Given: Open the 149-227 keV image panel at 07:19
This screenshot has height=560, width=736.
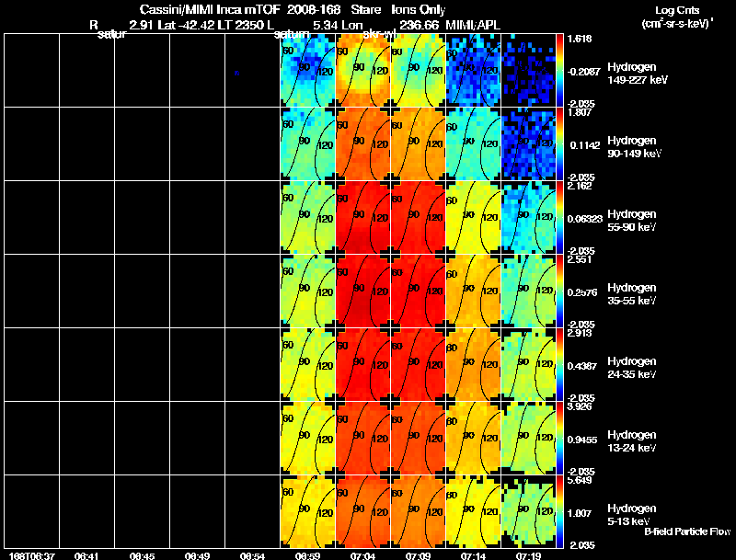Looking at the screenshot, I should click(528, 71).
